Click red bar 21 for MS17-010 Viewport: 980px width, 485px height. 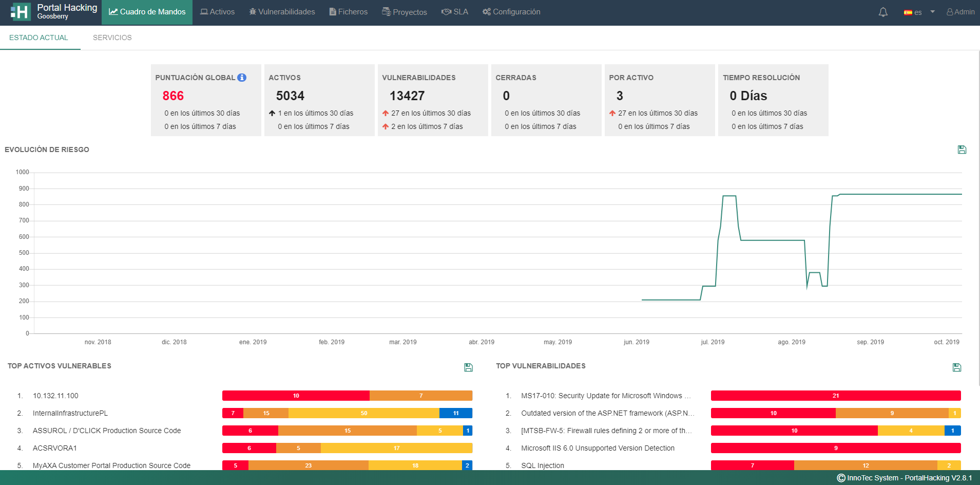(836, 396)
